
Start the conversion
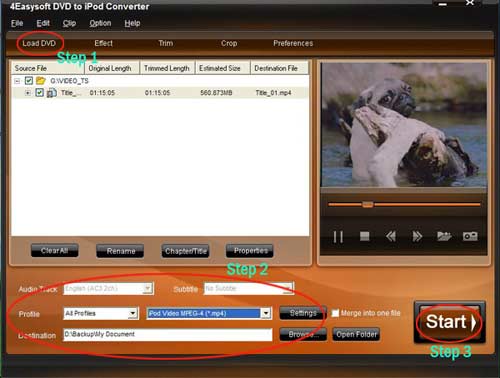point(450,322)
